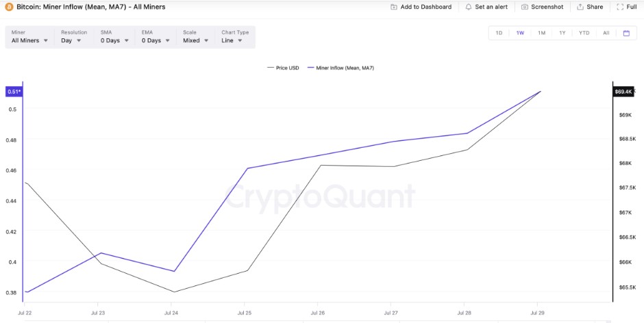Click the Share upload icon
This screenshot has width=644, height=323.
click(580, 7)
